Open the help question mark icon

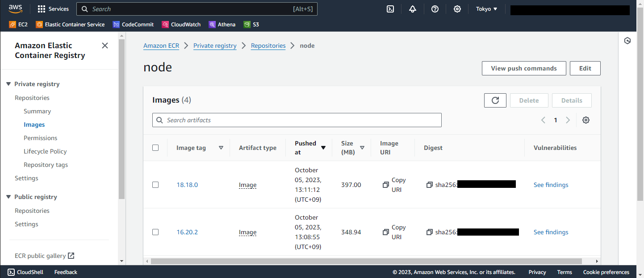click(435, 9)
